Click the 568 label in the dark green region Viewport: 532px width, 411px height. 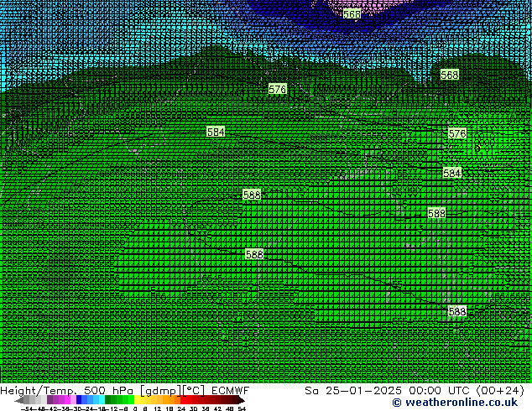450,75
